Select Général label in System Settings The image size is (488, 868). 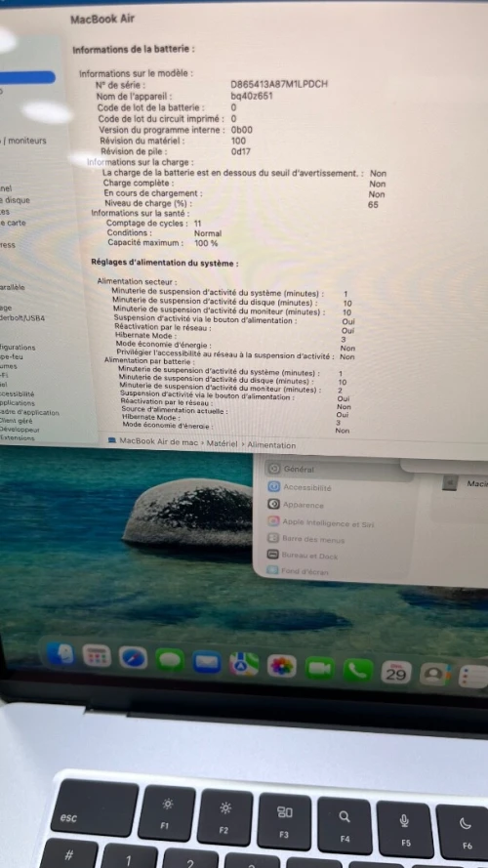[x=299, y=470]
